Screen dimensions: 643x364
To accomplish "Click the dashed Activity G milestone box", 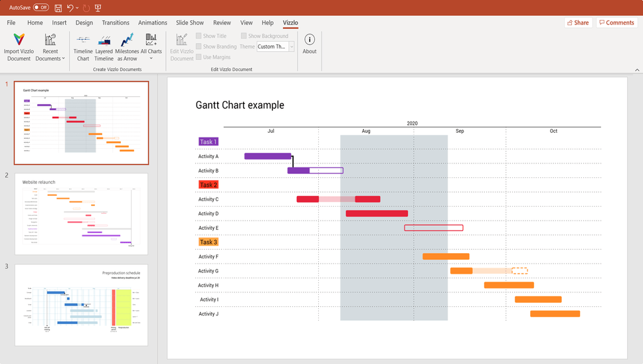I will [519, 271].
